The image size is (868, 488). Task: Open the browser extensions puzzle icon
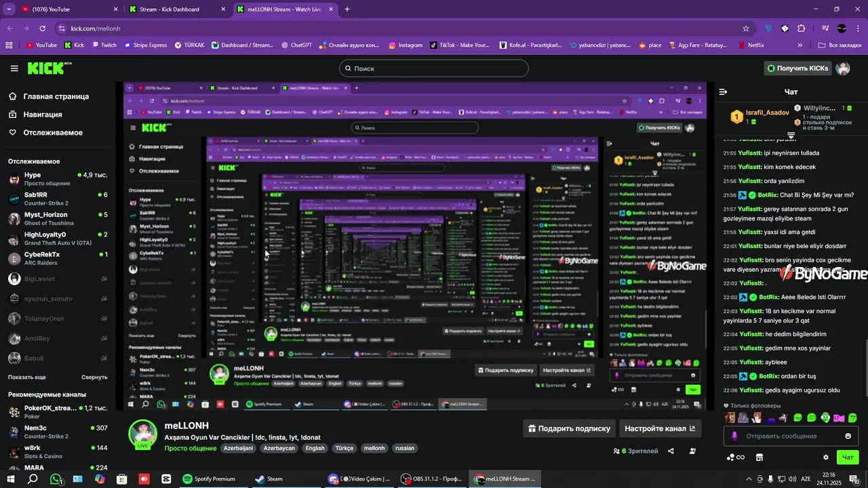click(x=801, y=28)
